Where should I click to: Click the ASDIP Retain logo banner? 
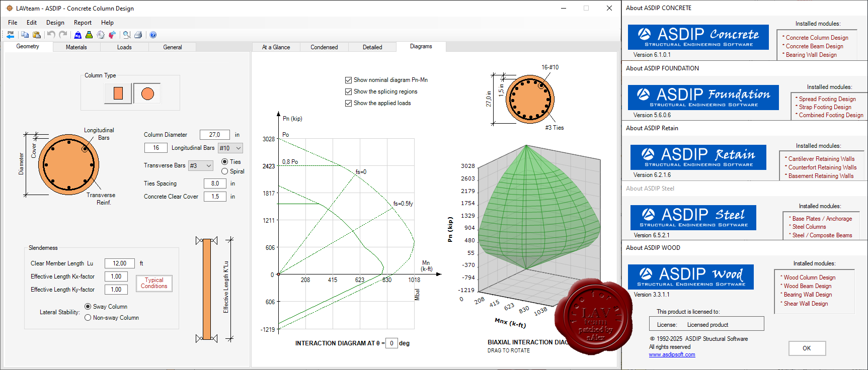pyautogui.click(x=698, y=157)
